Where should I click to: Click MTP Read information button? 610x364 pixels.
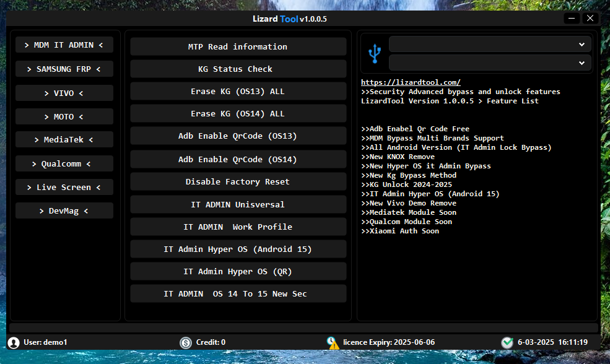pos(238,47)
